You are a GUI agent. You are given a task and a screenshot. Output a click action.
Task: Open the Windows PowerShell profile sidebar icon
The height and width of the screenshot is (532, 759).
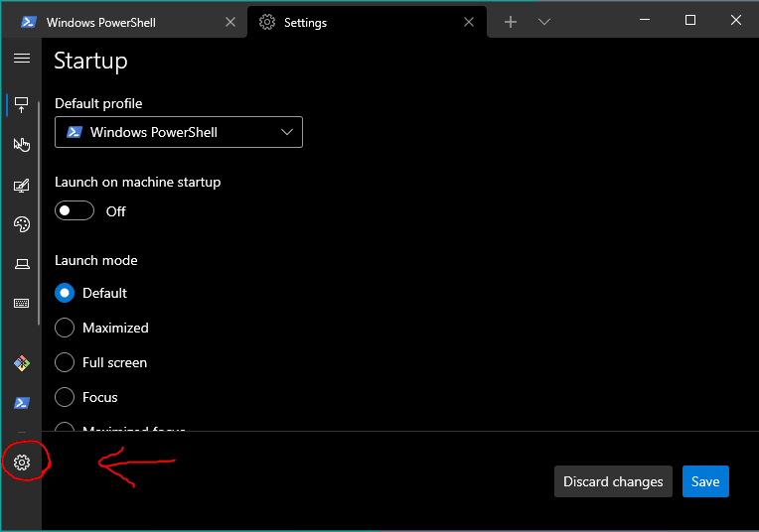click(x=22, y=403)
